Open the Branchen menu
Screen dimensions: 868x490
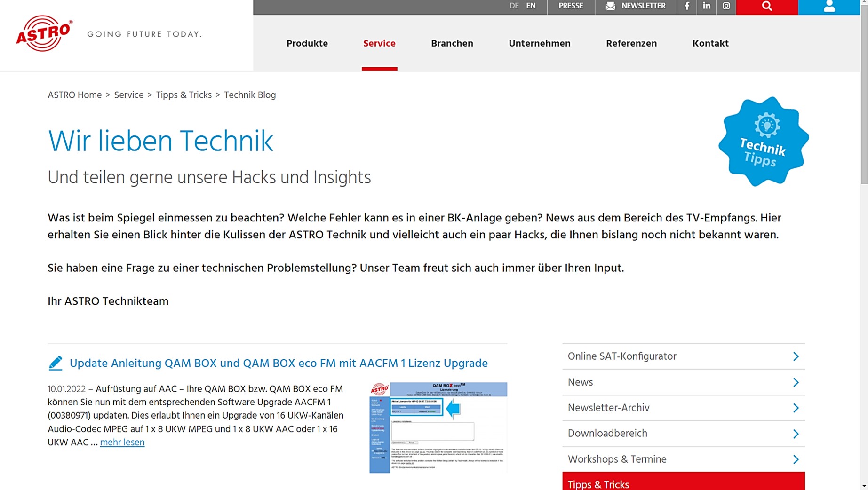tap(452, 43)
